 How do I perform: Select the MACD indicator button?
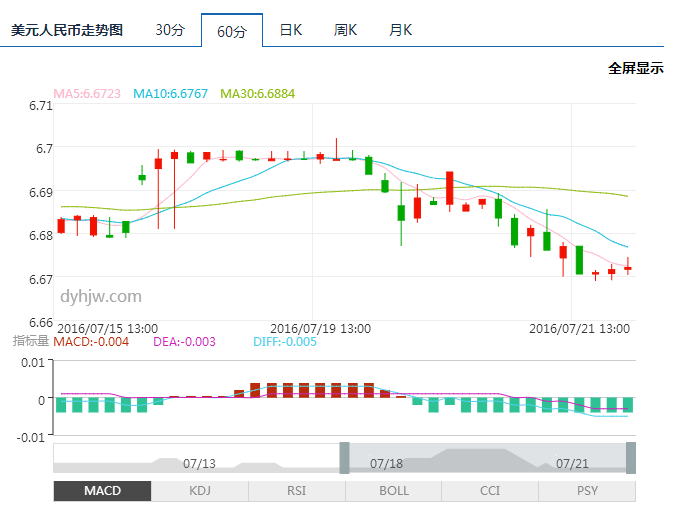pos(102,491)
